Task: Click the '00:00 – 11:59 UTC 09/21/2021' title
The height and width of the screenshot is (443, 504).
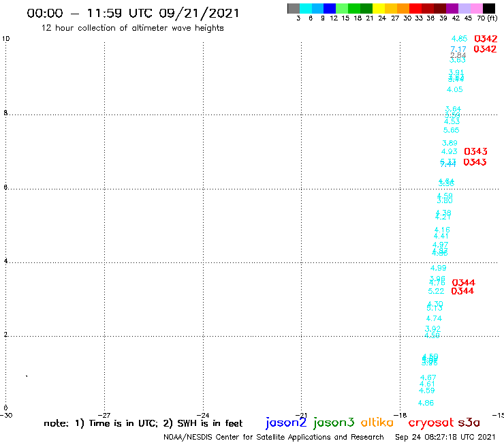Action: [x=133, y=14]
